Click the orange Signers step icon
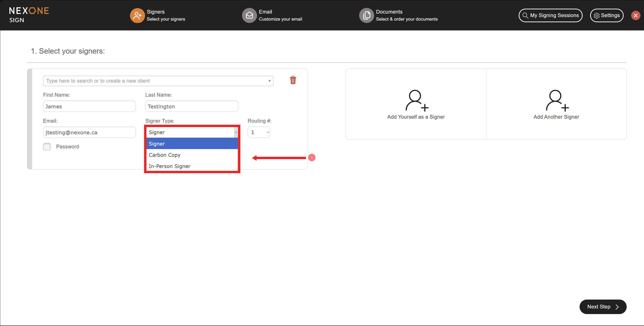644x326 pixels. 137,15
